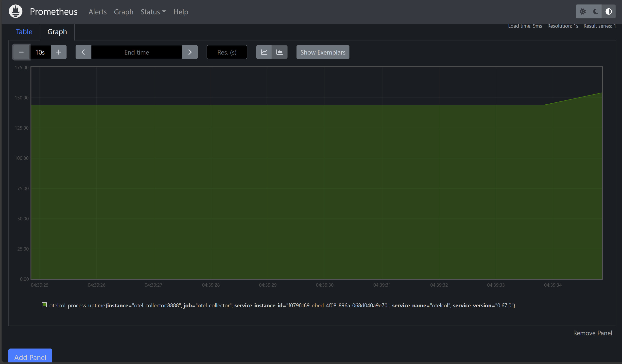
Task: Open the Alerts page
Action: (x=98, y=12)
